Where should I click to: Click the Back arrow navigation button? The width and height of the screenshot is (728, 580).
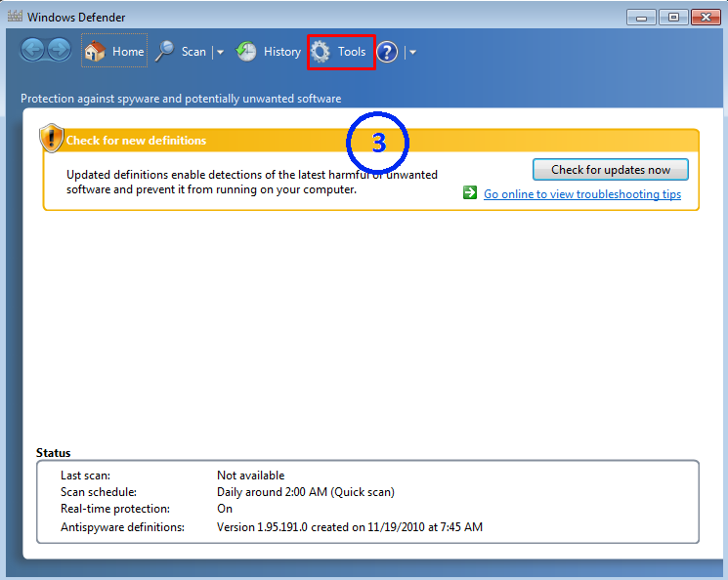tap(33, 51)
